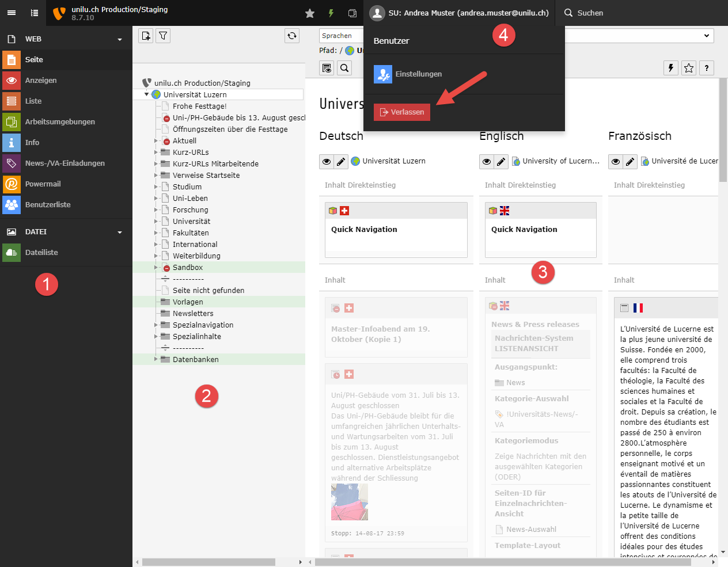Open the Benutzerliste module

tap(66, 205)
